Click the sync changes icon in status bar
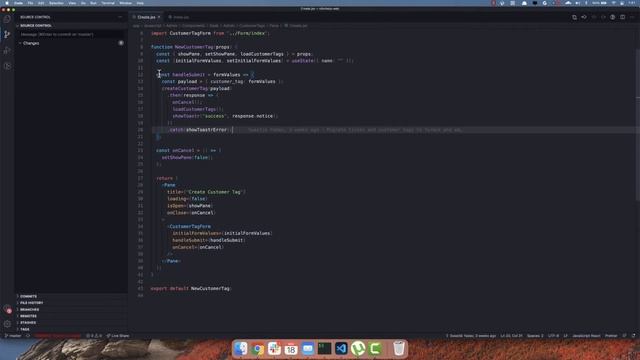640x360 pixels. pyautogui.click(x=28, y=336)
